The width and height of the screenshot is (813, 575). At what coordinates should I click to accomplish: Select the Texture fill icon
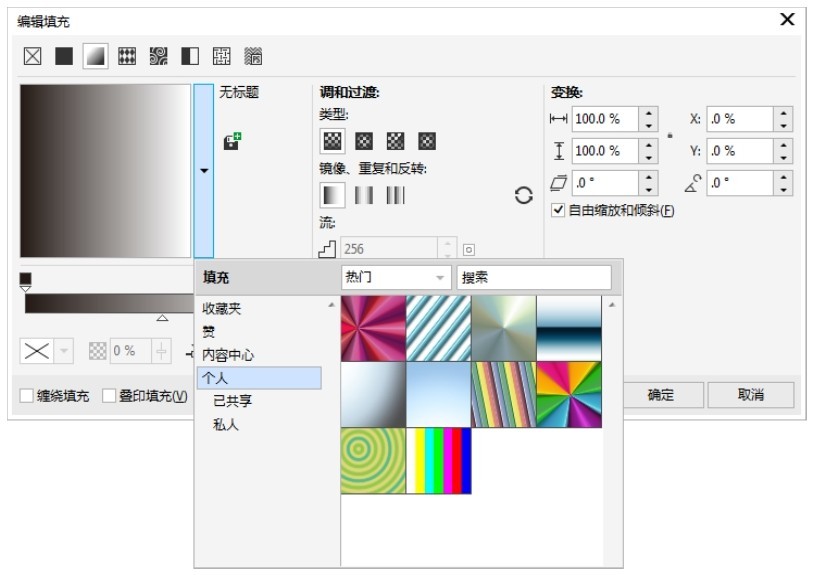pyautogui.click(x=221, y=56)
